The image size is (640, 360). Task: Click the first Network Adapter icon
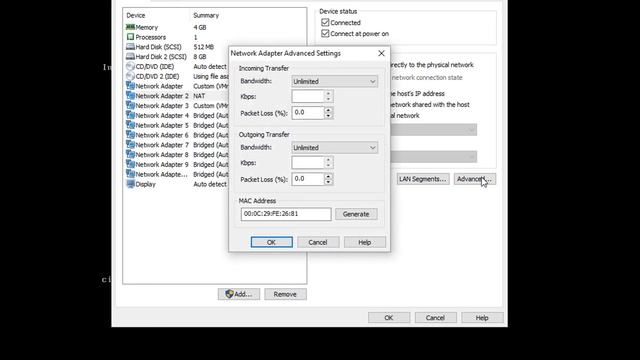130,86
